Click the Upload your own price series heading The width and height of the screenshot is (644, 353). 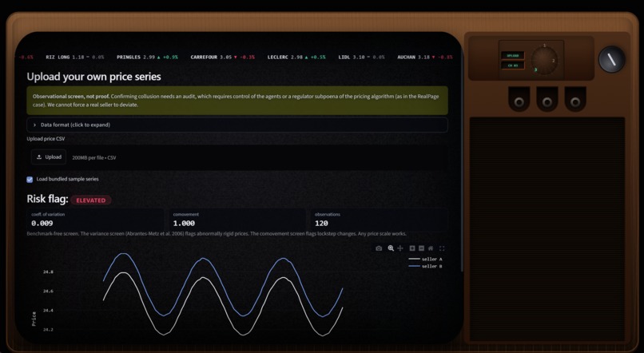[93, 77]
